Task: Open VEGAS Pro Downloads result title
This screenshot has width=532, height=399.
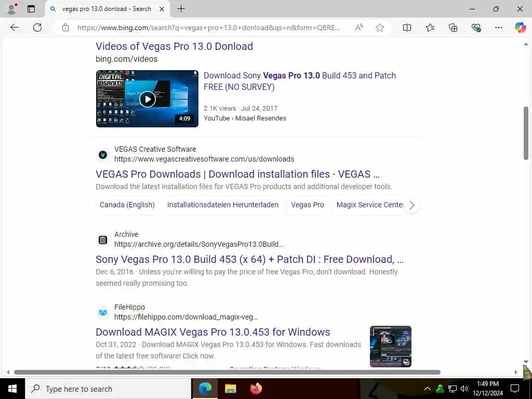Action: click(237, 174)
